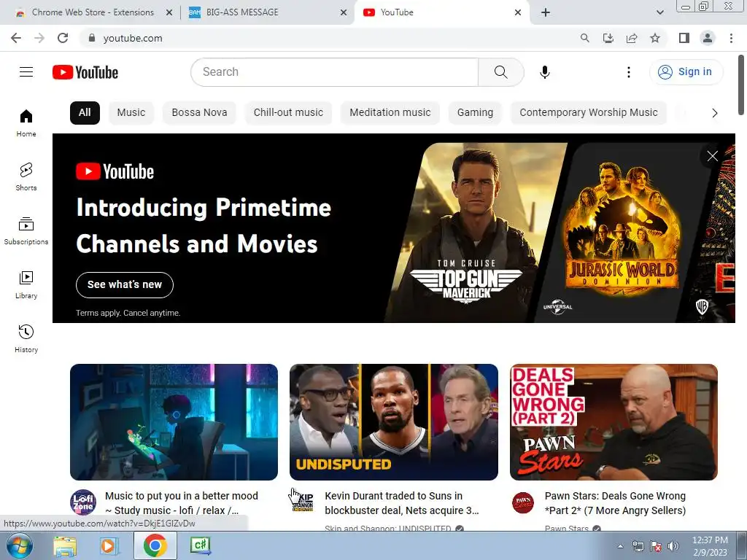Viewport: 747px width, 560px height.
Task: Open the Windows Start menu
Action: (x=20, y=545)
